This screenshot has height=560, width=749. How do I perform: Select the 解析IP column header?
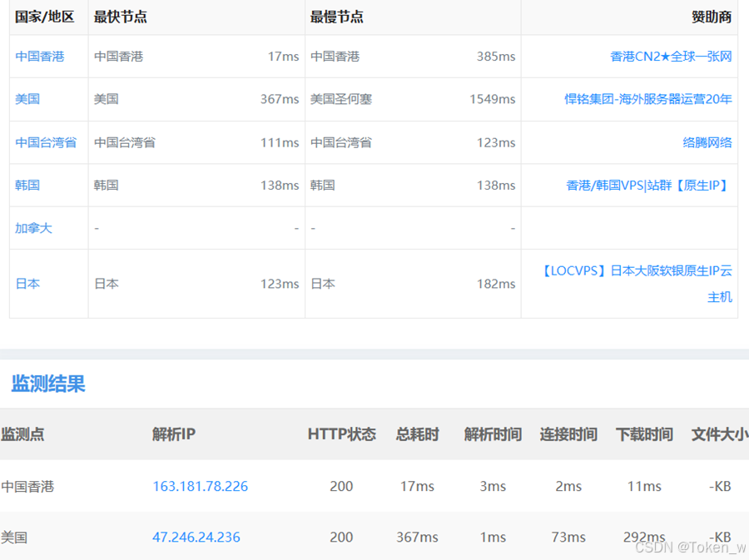tap(174, 434)
